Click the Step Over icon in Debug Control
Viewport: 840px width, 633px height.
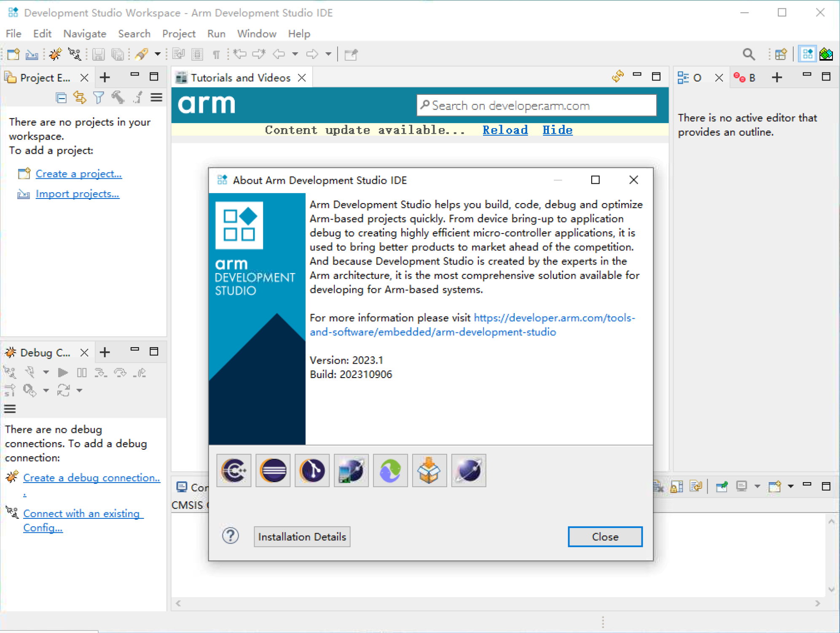[120, 373]
